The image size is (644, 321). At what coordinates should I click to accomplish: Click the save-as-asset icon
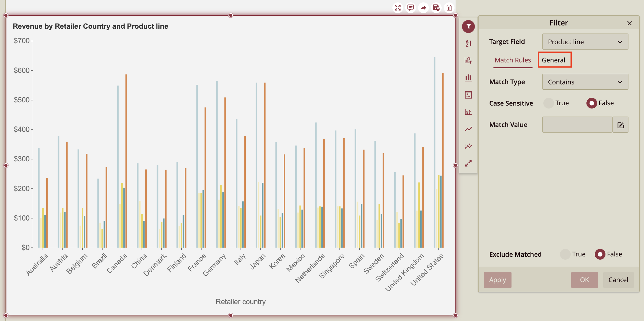coord(436,8)
